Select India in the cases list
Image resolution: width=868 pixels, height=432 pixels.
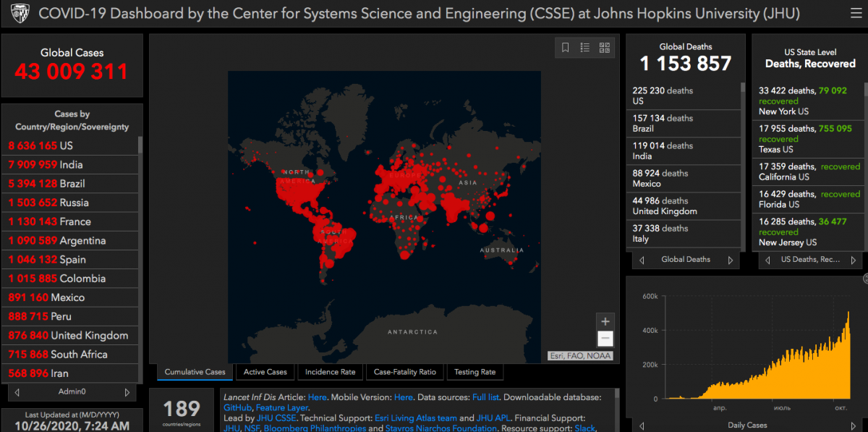coord(70,164)
